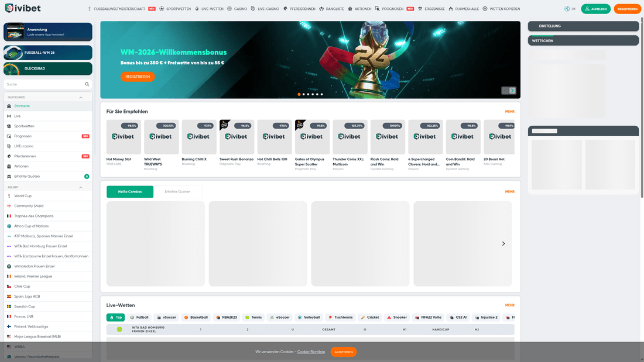Go to next banner slide arrow

pyautogui.click(x=512, y=91)
